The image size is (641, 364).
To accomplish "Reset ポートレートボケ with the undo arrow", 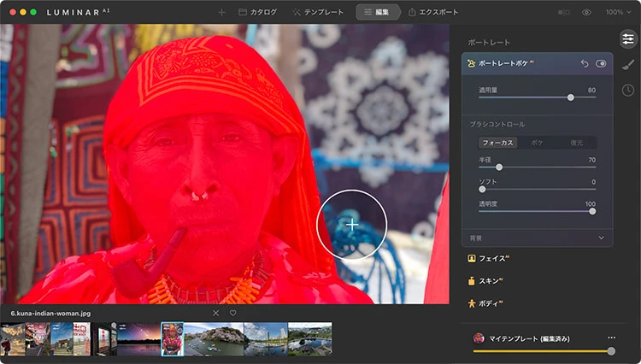I will [585, 63].
